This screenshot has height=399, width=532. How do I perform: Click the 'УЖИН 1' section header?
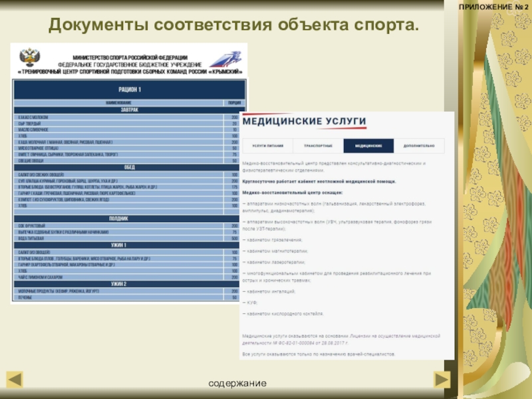pyautogui.click(x=127, y=245)
